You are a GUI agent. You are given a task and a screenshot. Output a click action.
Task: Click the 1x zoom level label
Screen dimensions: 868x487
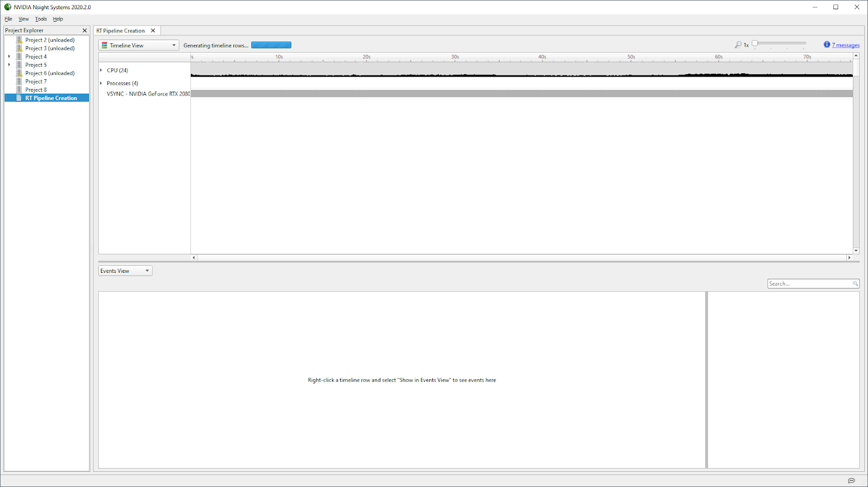pyautogui.click(x=746, y=45)
